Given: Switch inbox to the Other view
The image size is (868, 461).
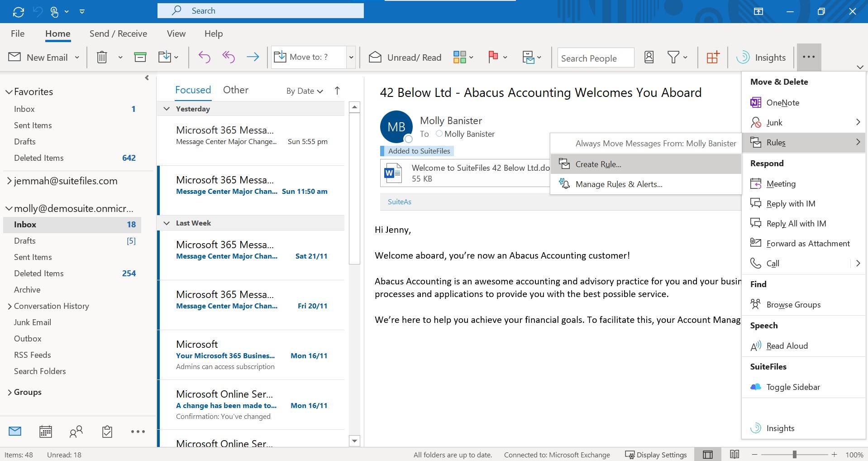Looking at the screenshot, I should [x=235, y=90].
